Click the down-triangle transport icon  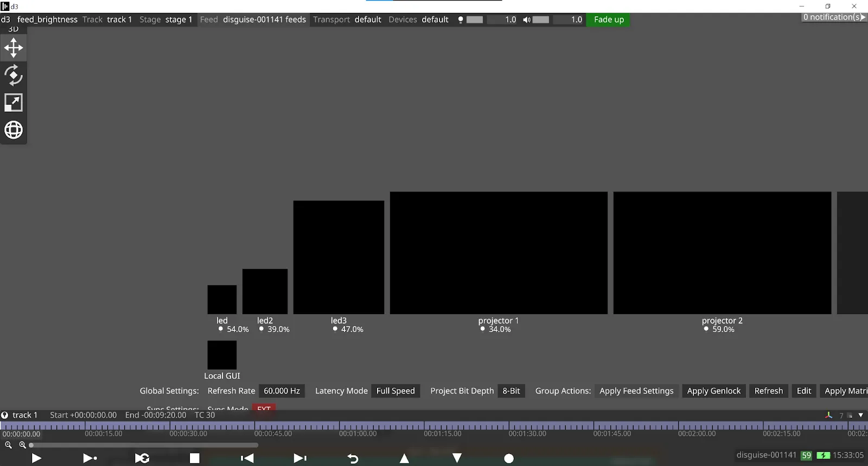(457, 458)
